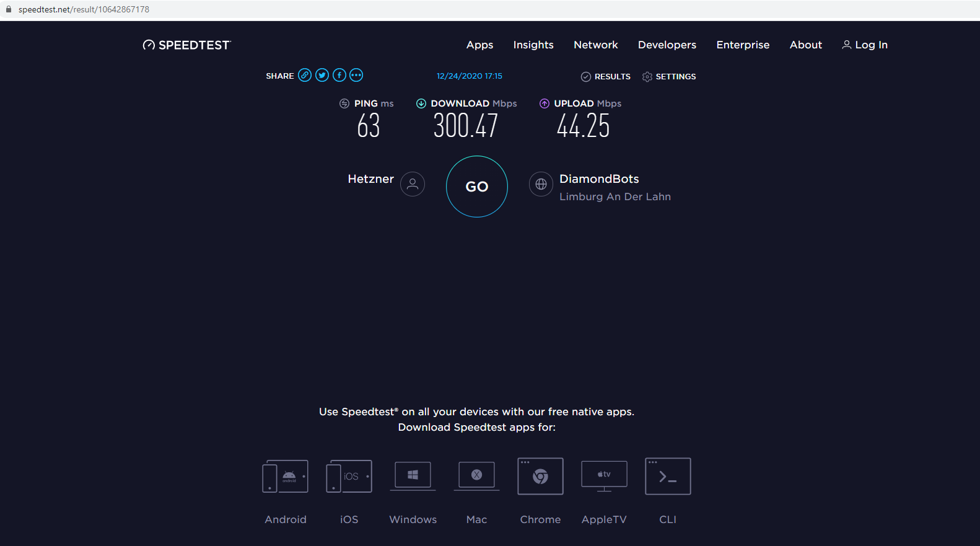
Task: Open the CLI app icon
Action: coord(668,476)
